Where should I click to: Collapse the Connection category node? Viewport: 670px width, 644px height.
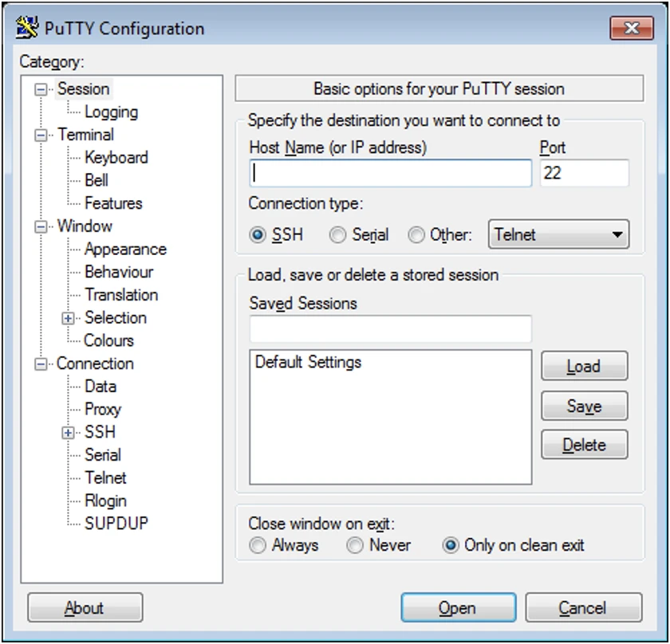click(x=41, y=364)
